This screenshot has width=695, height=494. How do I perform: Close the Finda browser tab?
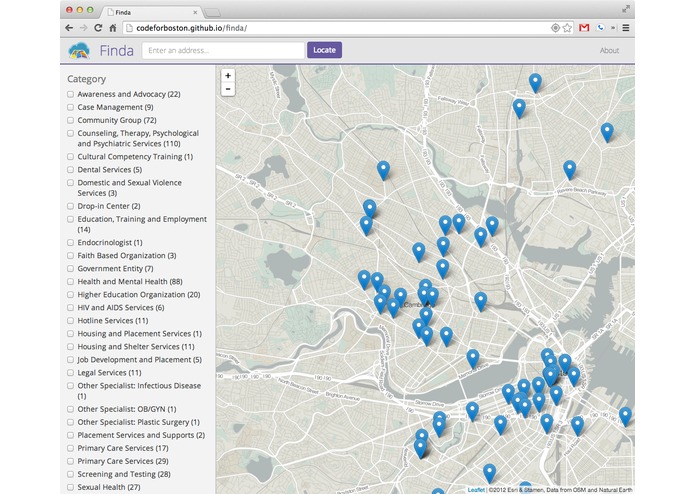(195, 12)
